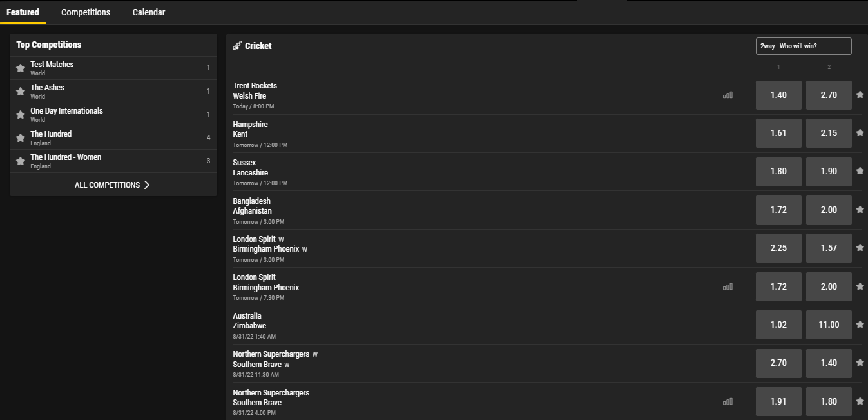Open stats for London Spirit vs Birmingham Phoenix
Screen dimensions: 868x420
[728, 286]
